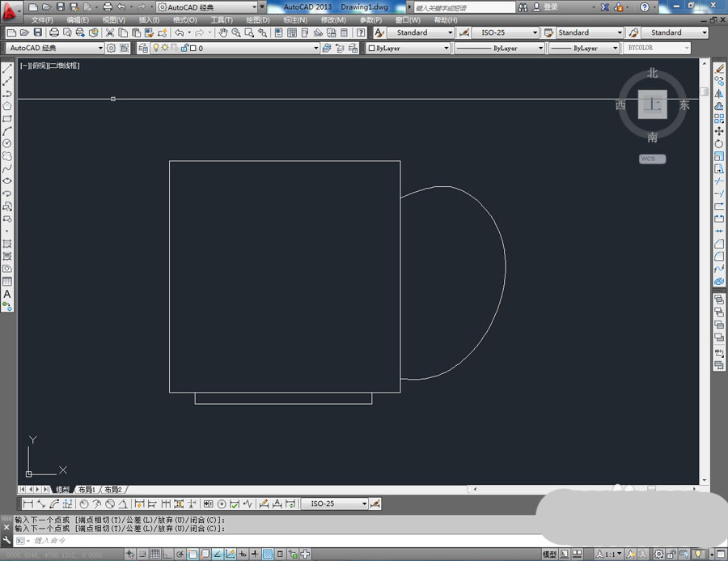
Task: Click the WCS button under the ViewCube
Action: tap(652, 159)
